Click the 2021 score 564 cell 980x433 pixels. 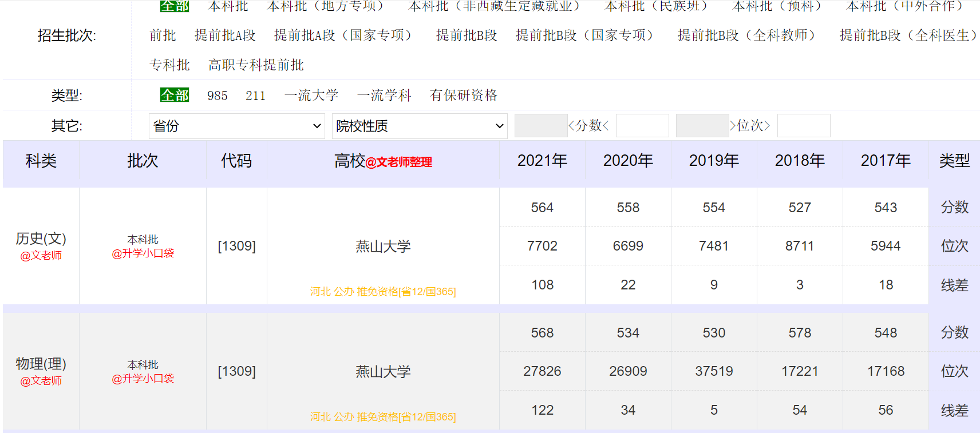coord(542,208)
